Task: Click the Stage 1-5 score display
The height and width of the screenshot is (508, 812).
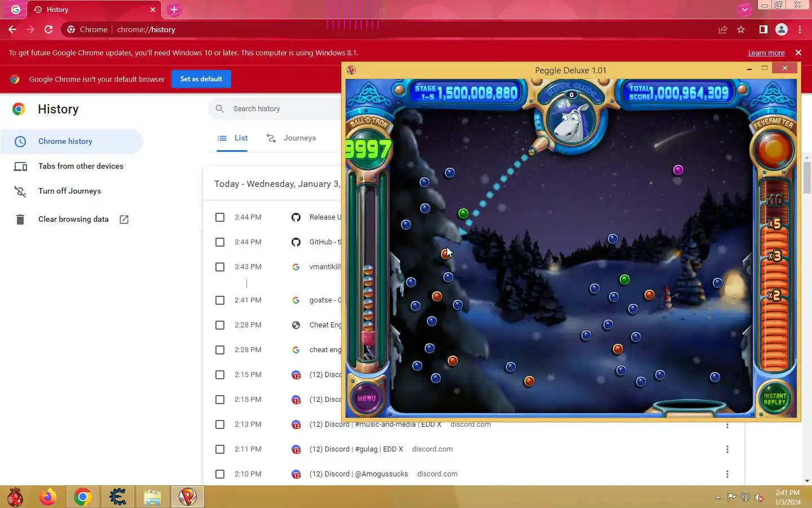Action: tap(466, 92)
